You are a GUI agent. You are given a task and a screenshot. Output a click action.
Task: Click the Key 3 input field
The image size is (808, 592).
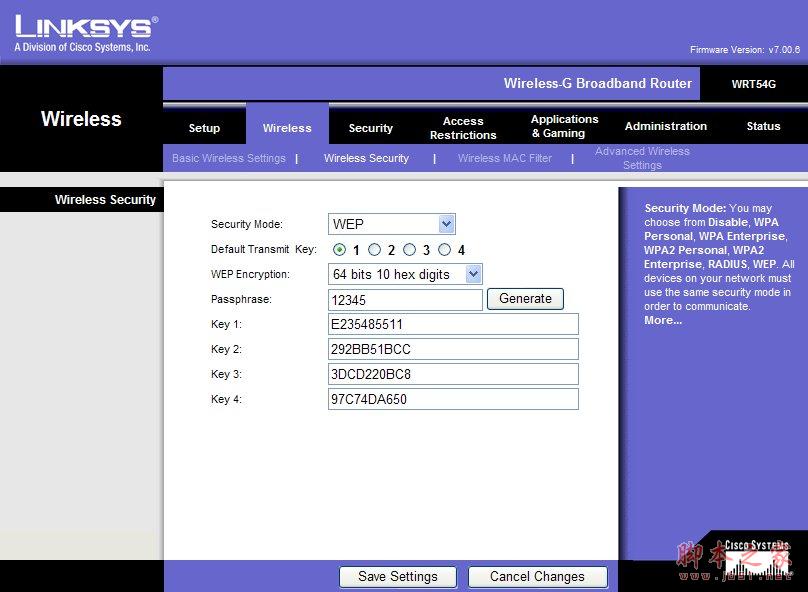pyautogui.click(x=453, y=374)
